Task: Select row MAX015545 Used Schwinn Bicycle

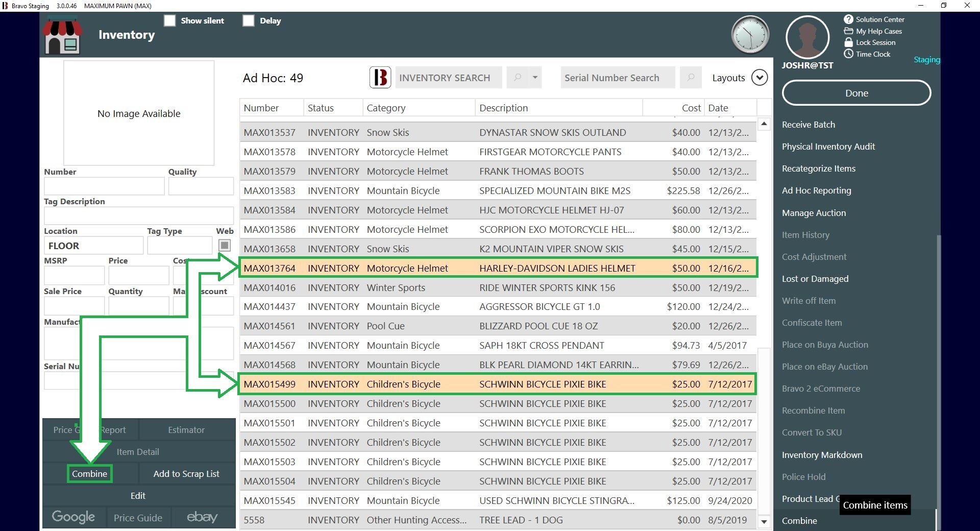Action: coord(498,500)
